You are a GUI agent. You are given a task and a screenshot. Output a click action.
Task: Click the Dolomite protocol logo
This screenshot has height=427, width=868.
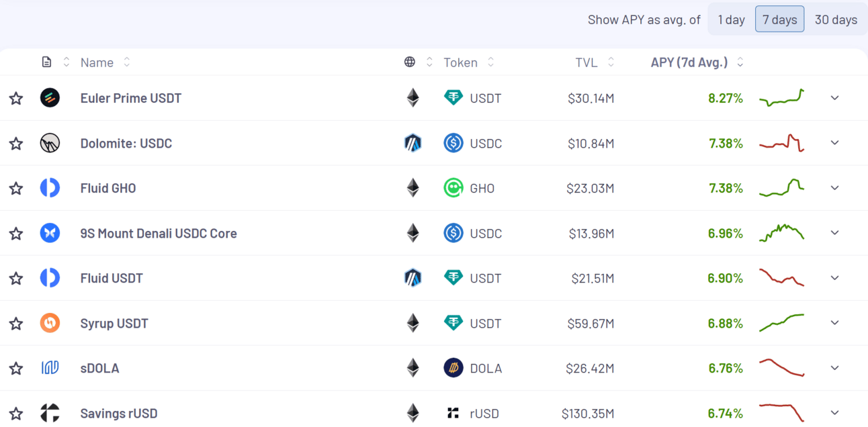click(x=50, y=143)
